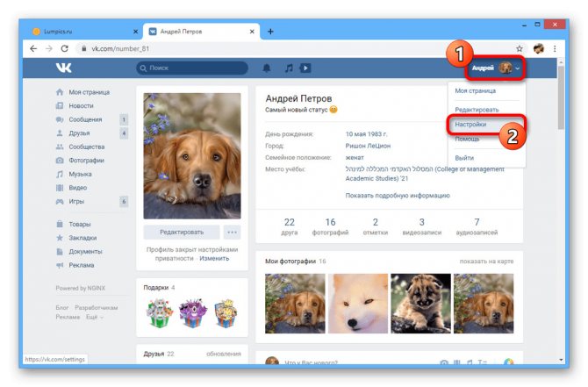Expand the Андрей account dropdown
Screen dimensions: 588x387
point(495,68)
